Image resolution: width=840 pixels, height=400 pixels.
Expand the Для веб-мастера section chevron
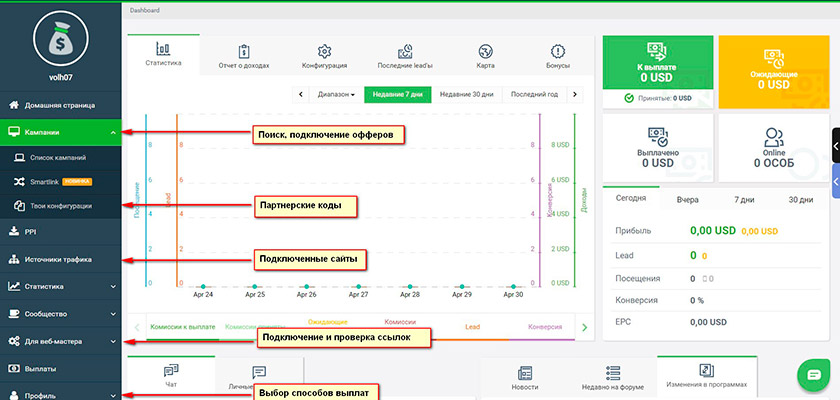tap(113, 341)
